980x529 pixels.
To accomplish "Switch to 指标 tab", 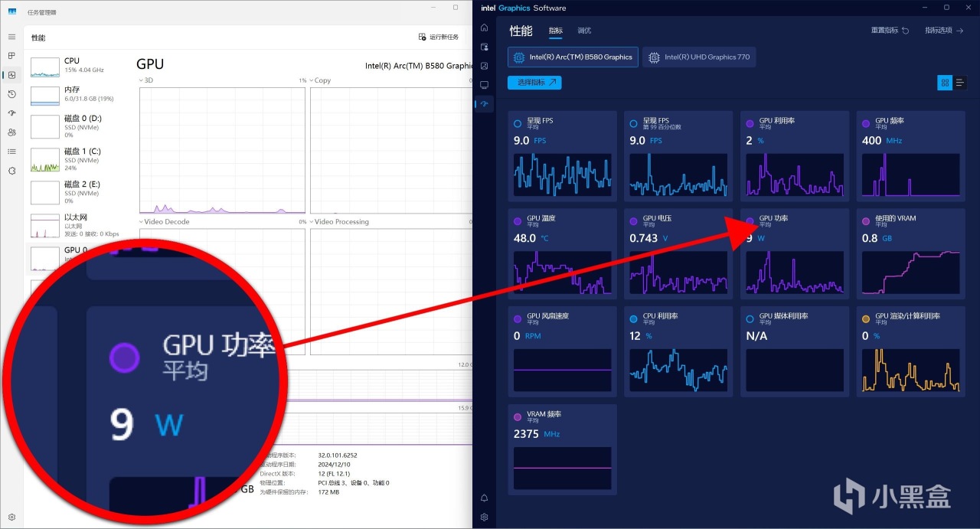I will pyautogui.click(x=556, y=31).
